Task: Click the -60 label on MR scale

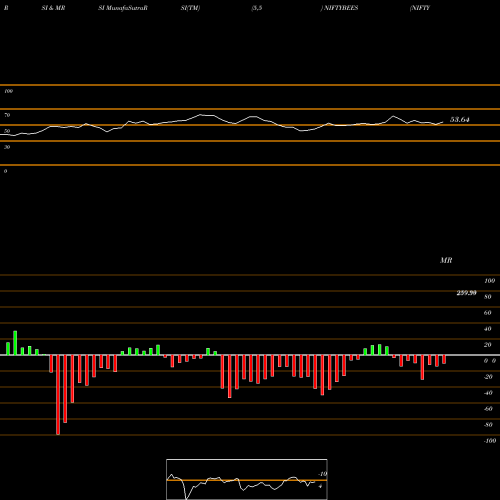Action: [488, 409]
